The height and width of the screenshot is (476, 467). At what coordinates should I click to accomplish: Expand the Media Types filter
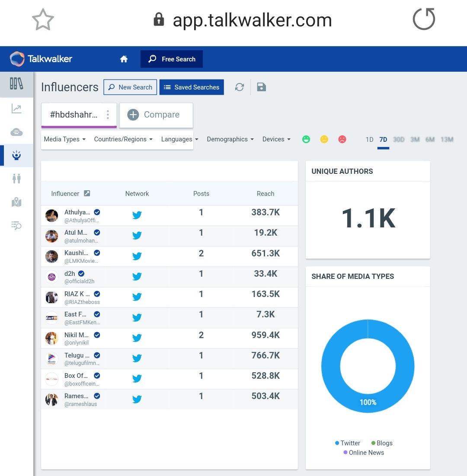pyautogui.click(x=65, y=139)
